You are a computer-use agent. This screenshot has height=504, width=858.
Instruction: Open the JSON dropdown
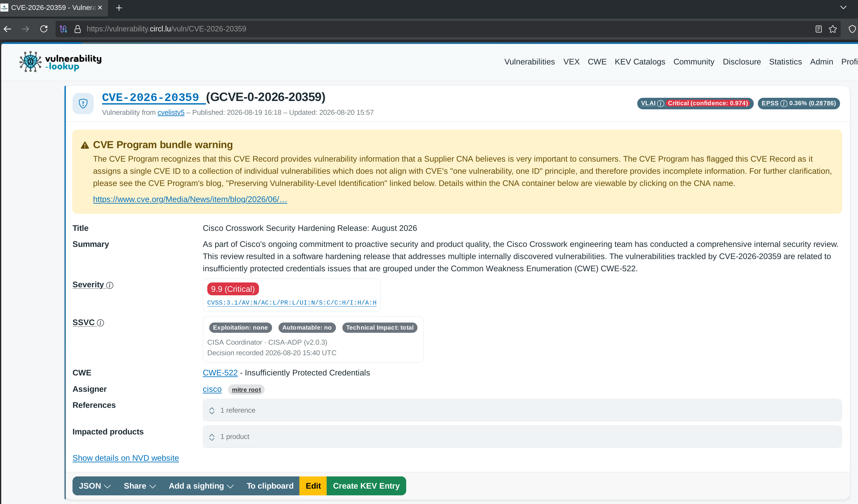click(95, 486)
